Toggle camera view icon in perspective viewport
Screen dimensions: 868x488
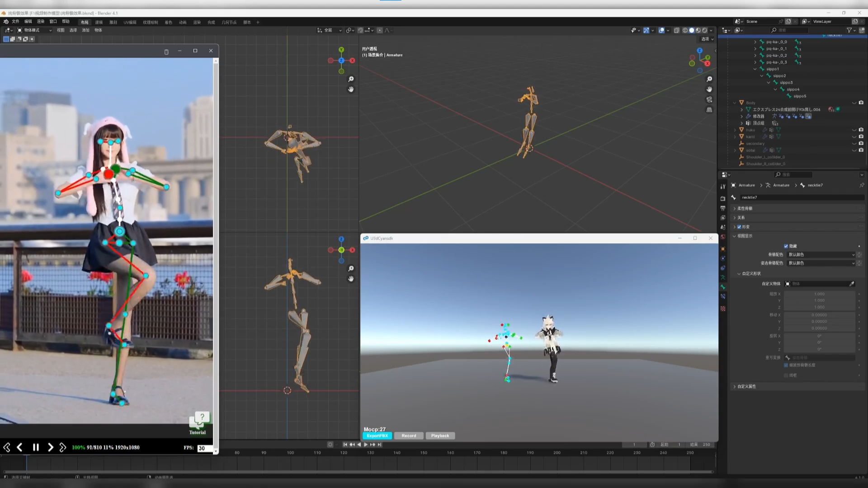point(709,99)
